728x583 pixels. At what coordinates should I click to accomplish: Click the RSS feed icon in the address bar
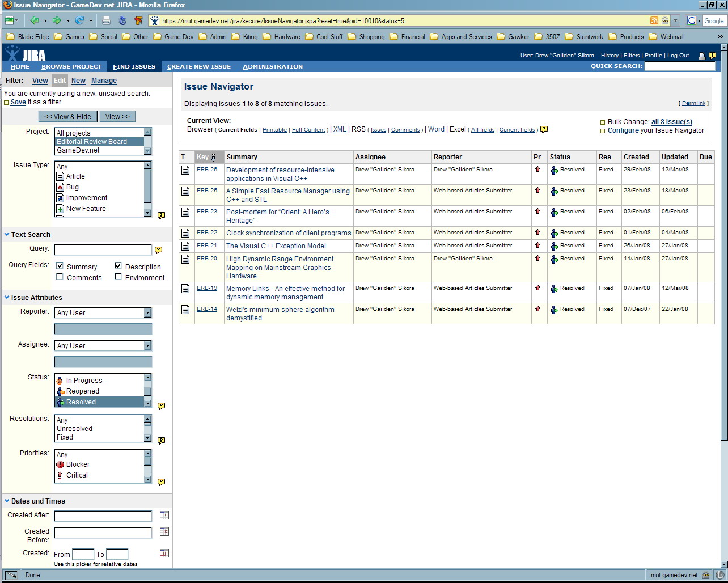[654, 20]
